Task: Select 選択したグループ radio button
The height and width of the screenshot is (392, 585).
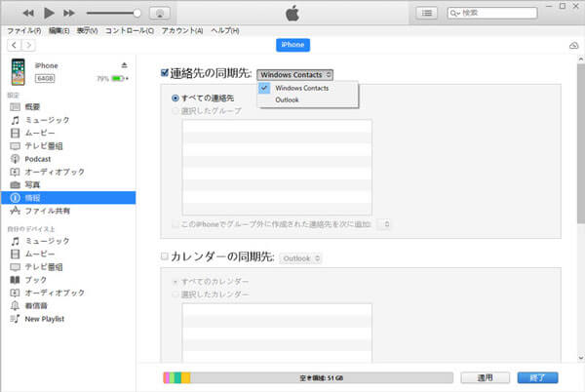Action: point(175,111)
